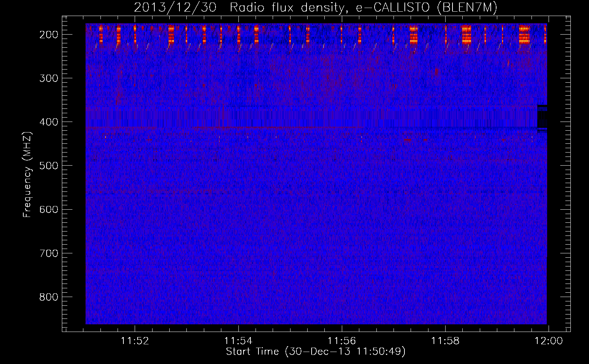Click the plot title mentioning e-CALLISTO (BLEN7M)
The width and height of the screenshot is (589, 364).
(316, 7)
